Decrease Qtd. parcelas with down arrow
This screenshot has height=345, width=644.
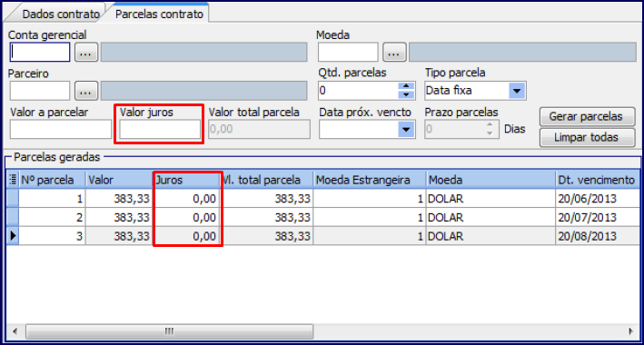[407, 95]
